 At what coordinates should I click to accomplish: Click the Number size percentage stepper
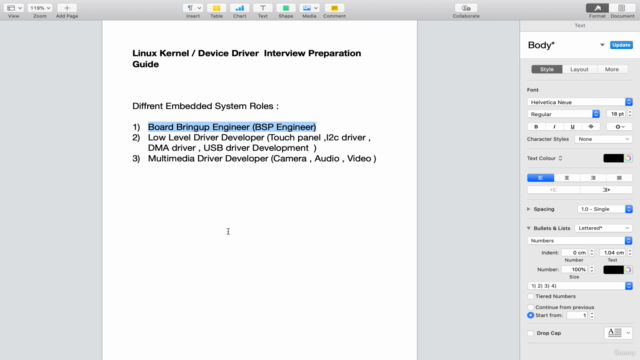592,269
